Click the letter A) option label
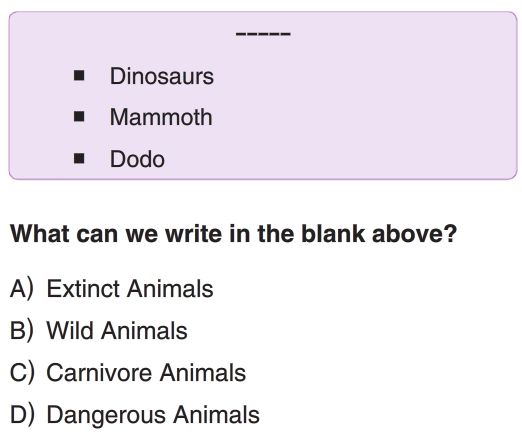The width and height of the screenshot is (522, 441). [x=22, y=289]
